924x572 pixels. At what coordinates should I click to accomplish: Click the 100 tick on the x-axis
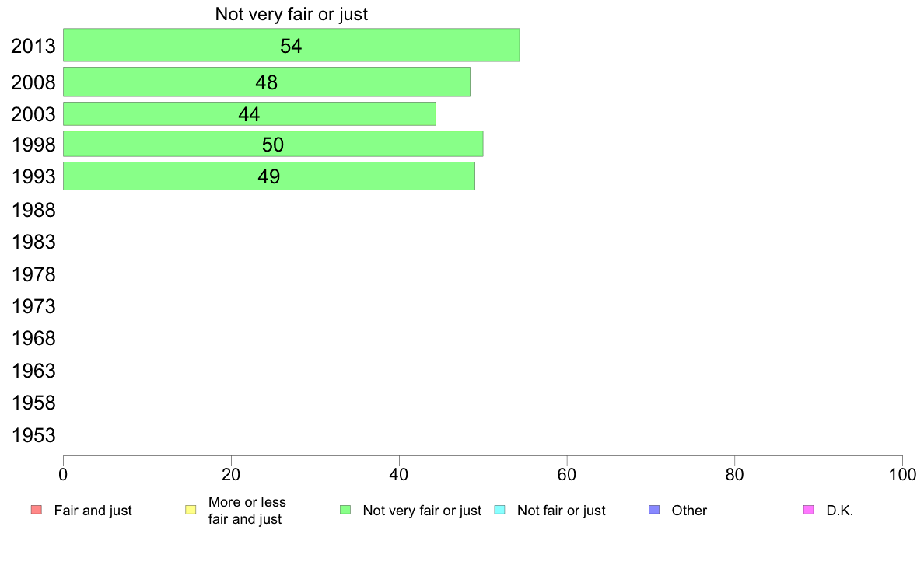(902, 475)
